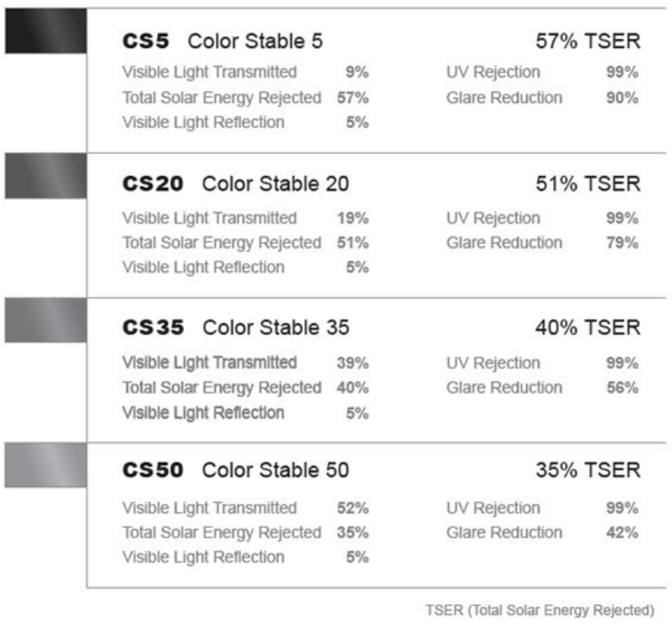The width and height of the screenshot is (672, 628).
Task: Click the TSER footnote definition text
Action: coord(540,610)
